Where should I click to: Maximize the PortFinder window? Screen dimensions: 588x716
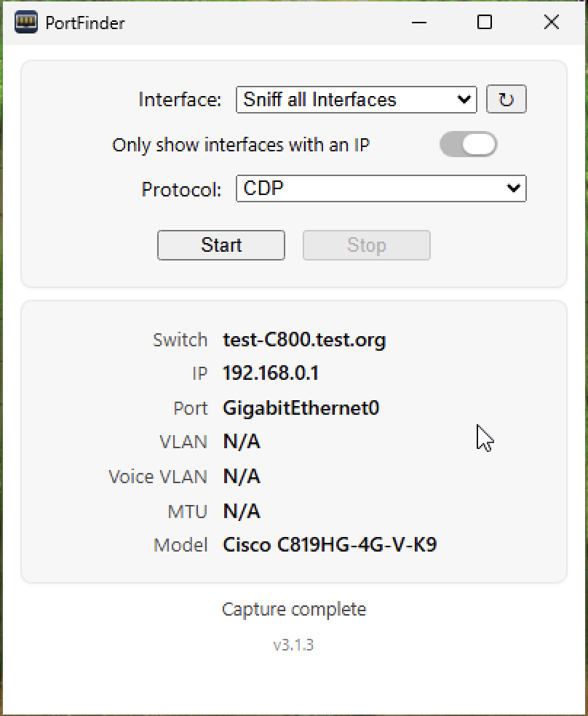point(485,22)
